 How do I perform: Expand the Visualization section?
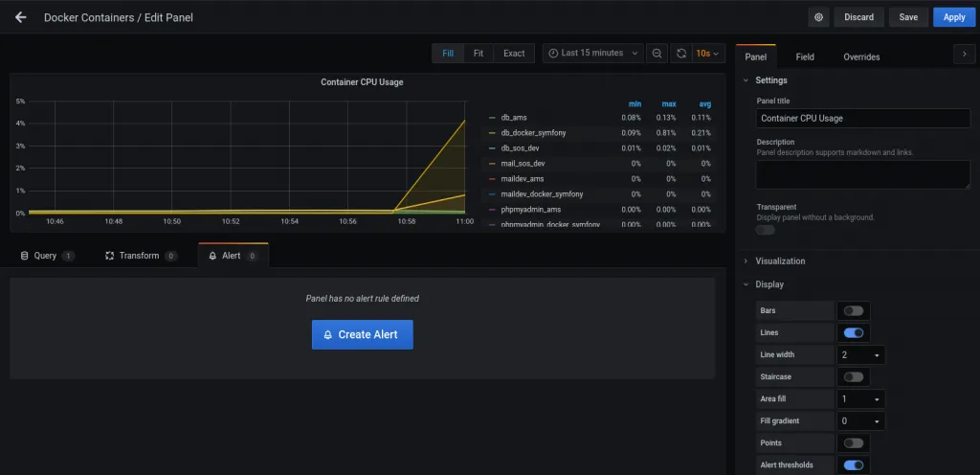click(x=780, y=260)
